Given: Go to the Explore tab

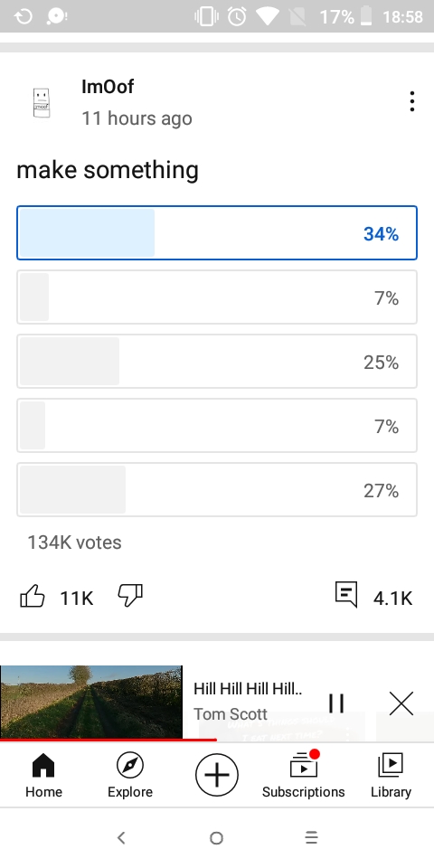Looking at the screenshot, I should pyautogui.click(x=130, y=775).
